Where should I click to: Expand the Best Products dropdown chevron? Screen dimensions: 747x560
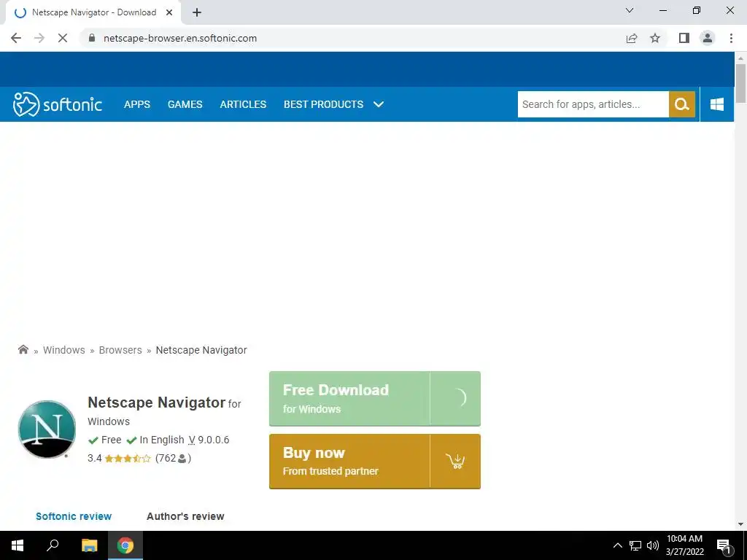[379, 104]
